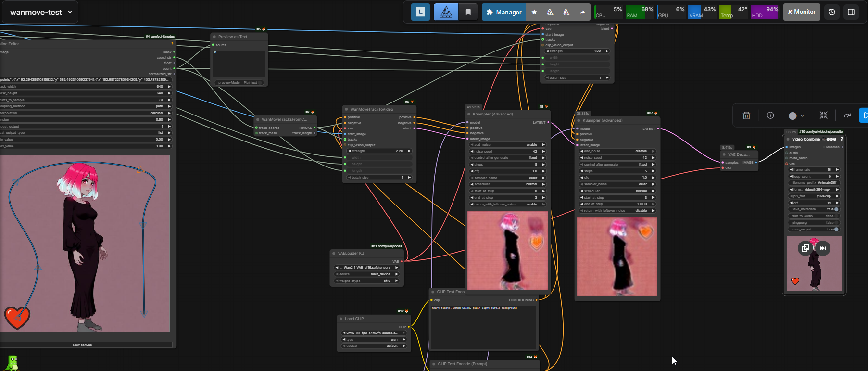
Task: Toggle save_metadata on Video Combine
Action: [836, 209]
